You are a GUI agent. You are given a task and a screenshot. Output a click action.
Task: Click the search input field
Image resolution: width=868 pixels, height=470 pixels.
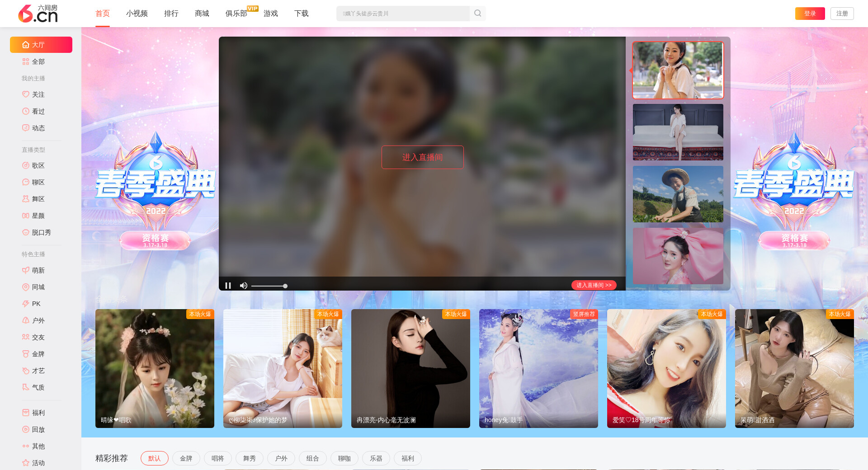(x=402, y=14)
